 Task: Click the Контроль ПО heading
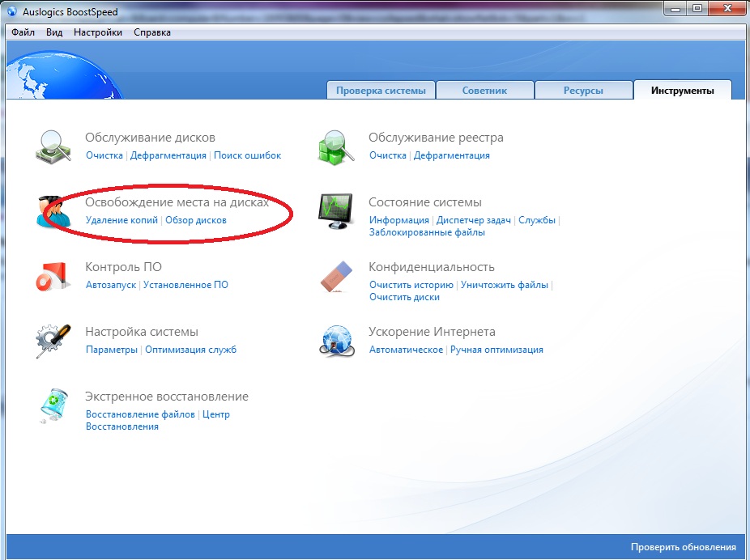coord(123,267)
